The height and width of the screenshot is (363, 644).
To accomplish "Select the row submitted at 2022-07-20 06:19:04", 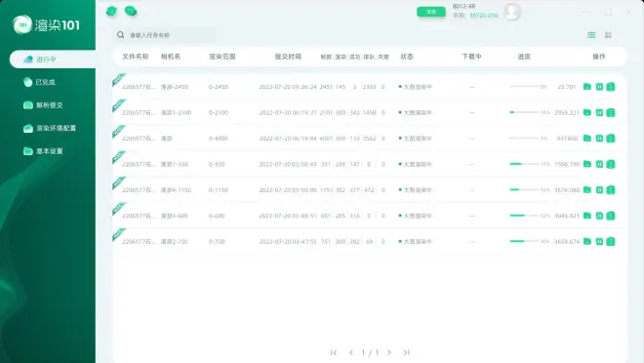I will (369, 139).
